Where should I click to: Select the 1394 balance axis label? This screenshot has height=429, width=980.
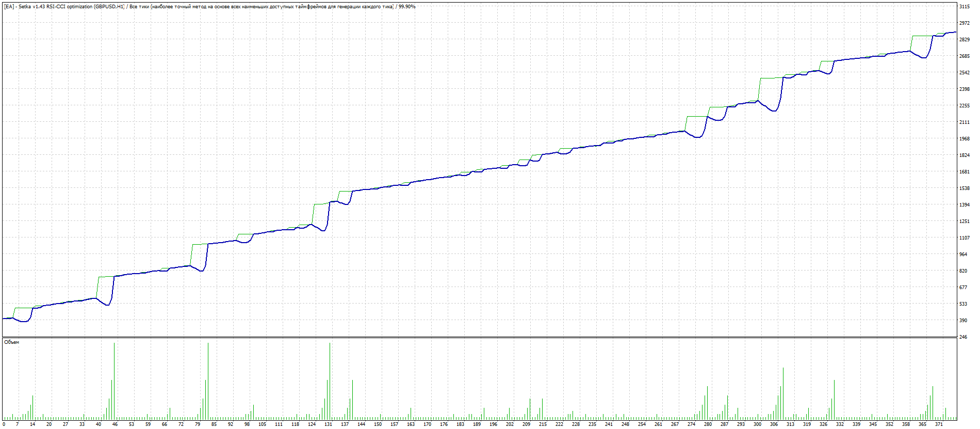[x=965, y=205]
